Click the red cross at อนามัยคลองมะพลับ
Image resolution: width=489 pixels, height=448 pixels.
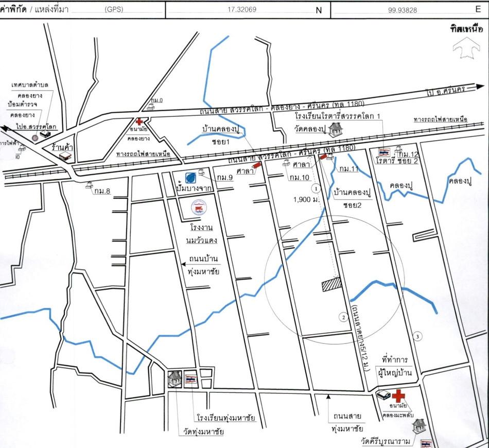[398, 396]
